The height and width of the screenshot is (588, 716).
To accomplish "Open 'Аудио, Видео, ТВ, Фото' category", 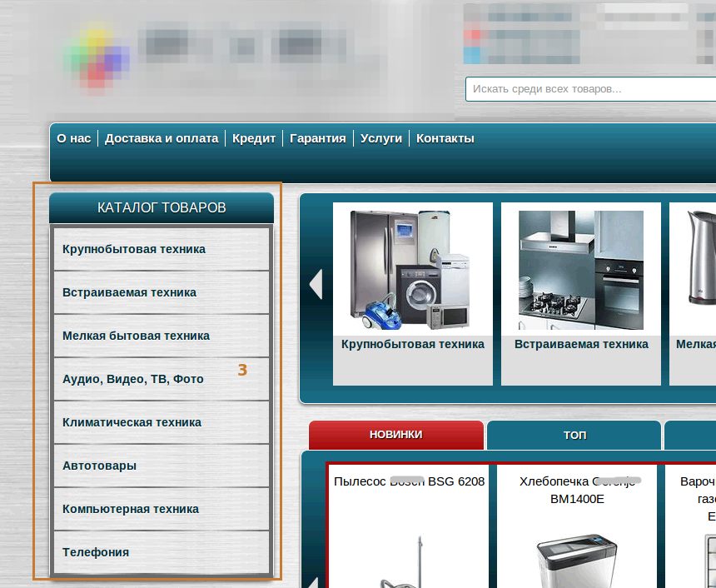I will (x=162, y=379).
